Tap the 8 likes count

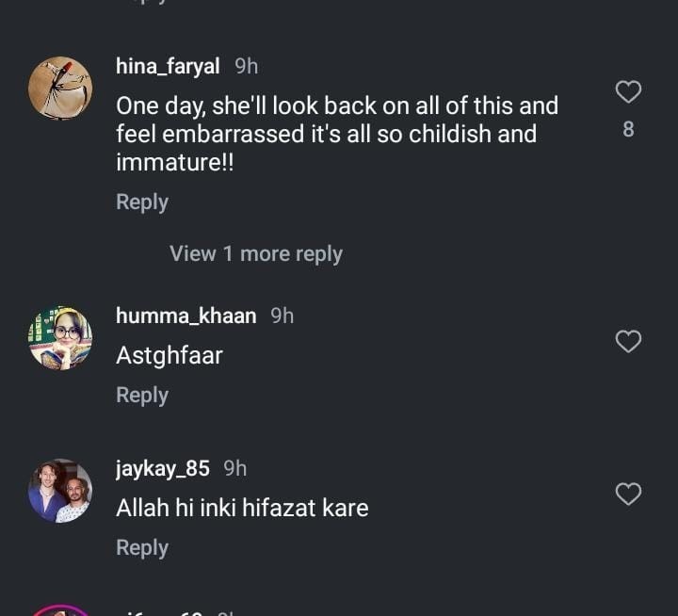point(628,130)
